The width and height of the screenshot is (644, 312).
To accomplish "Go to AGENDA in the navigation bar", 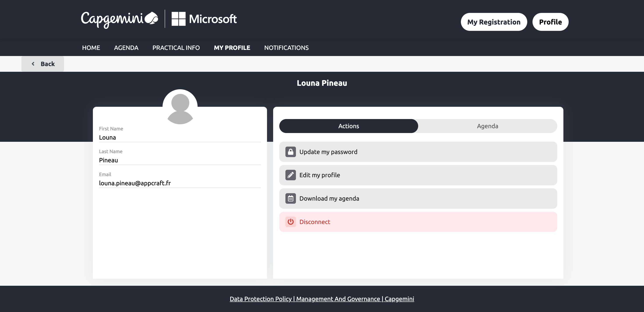I will point(126,48).
